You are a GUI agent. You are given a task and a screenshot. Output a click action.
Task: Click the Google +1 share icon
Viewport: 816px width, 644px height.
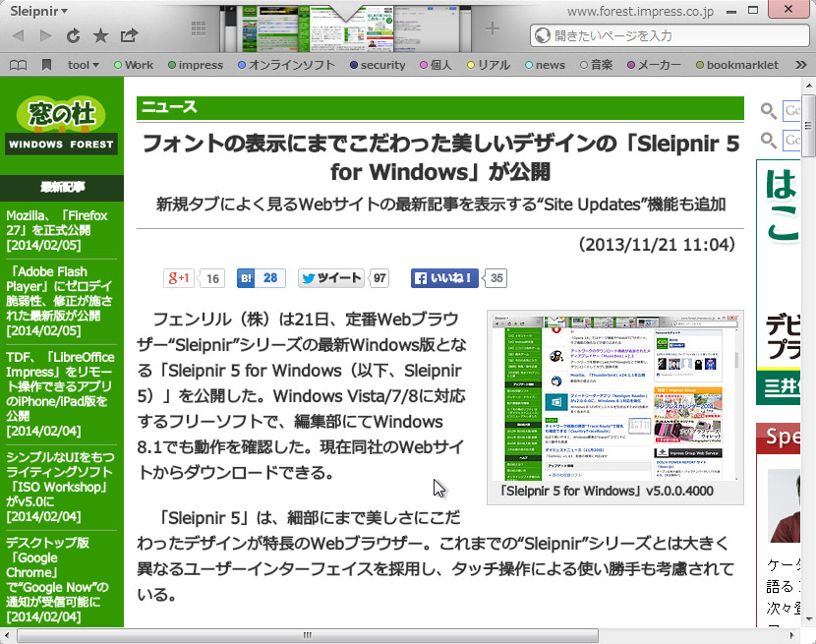(x=179, y=278)
